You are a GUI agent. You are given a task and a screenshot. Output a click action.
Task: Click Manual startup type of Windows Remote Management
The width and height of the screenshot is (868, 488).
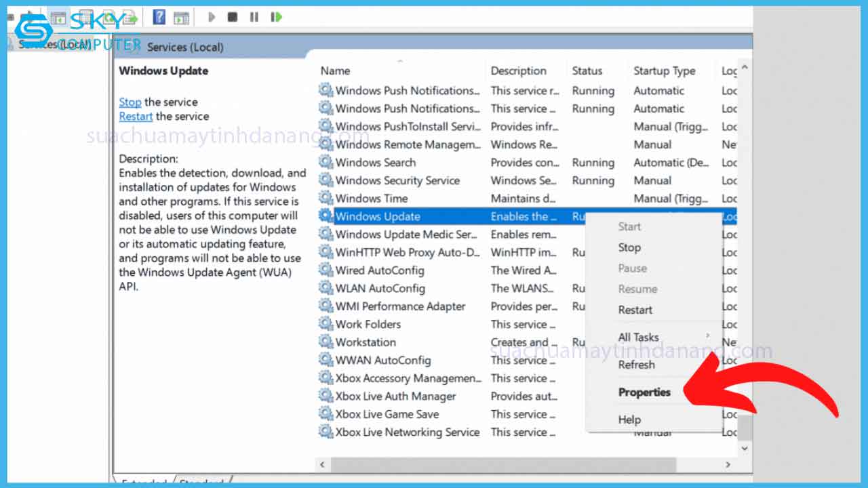[x=652, y=144]
